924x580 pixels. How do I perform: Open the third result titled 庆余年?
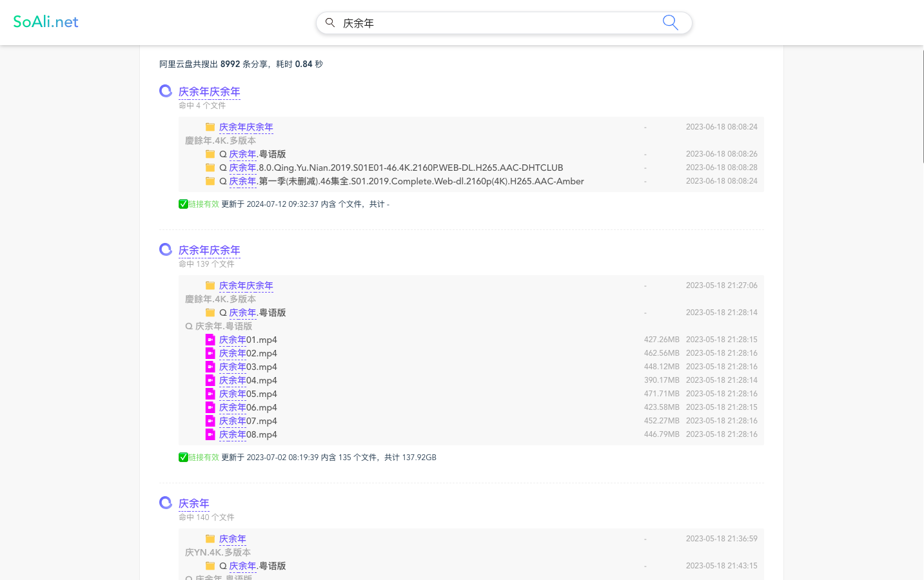pyautogui.click(x=193, y=503)
